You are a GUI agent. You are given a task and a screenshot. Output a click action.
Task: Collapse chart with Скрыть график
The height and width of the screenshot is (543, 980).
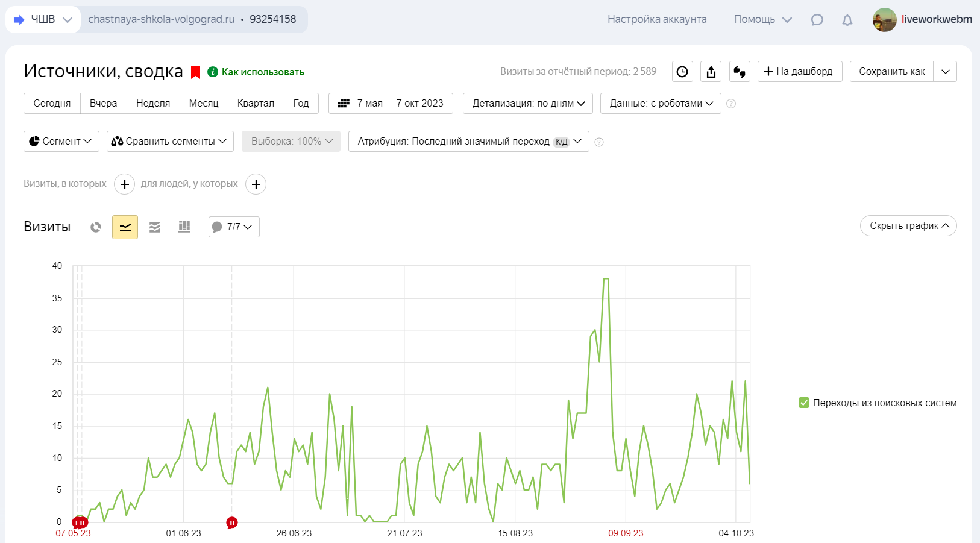coord(908,225)
